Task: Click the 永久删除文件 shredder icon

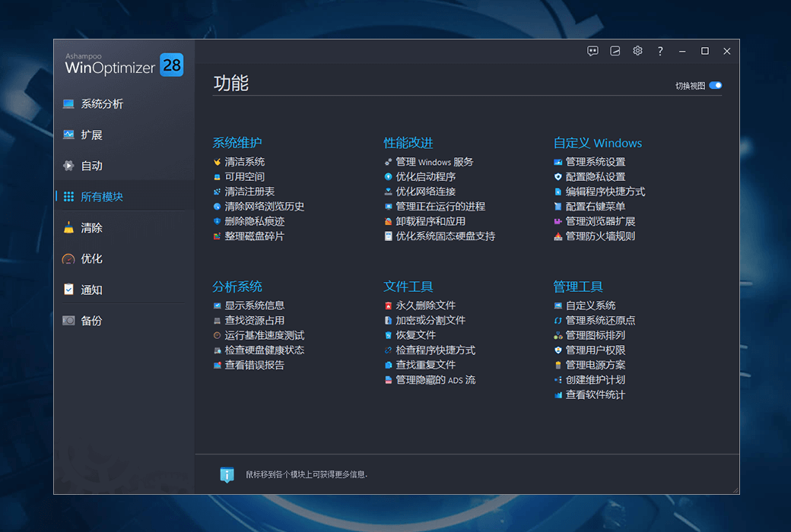Action: (388, 306)
